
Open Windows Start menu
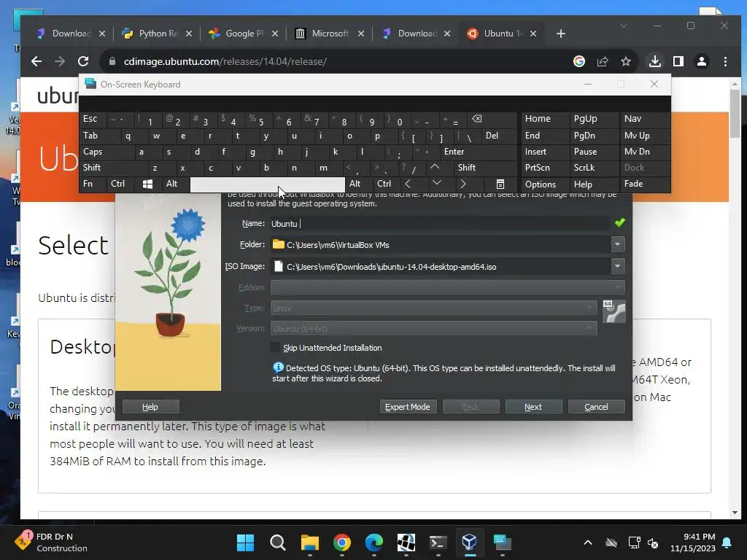tap(245, 542)
